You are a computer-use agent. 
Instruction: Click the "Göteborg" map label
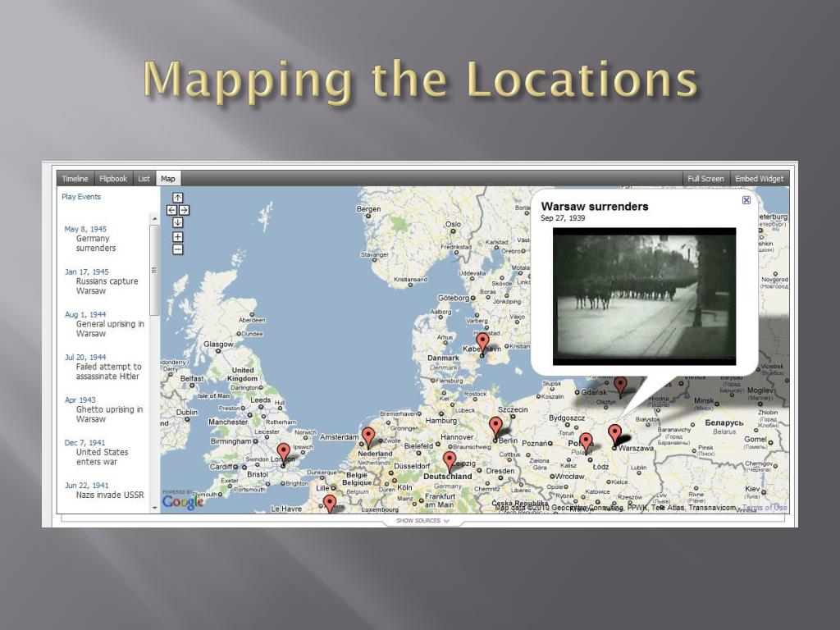pyautogui.click(x=453, y=298)
